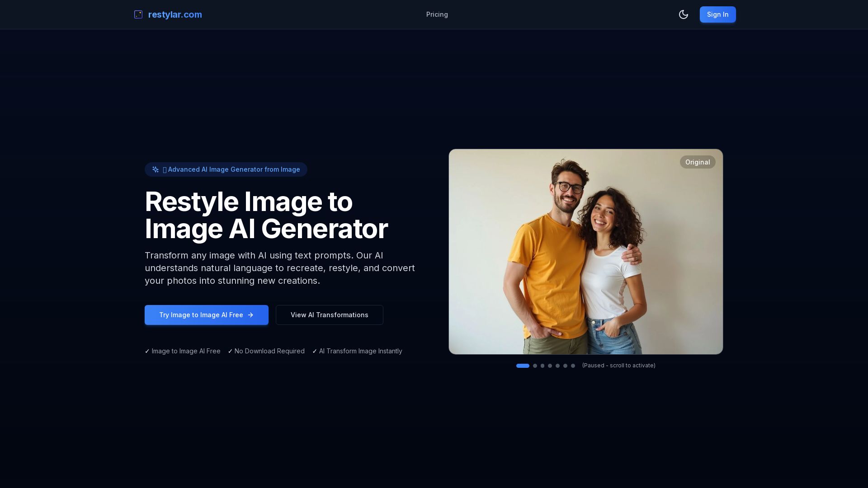Select the fourth carousel slide dot

click(550, 366)
